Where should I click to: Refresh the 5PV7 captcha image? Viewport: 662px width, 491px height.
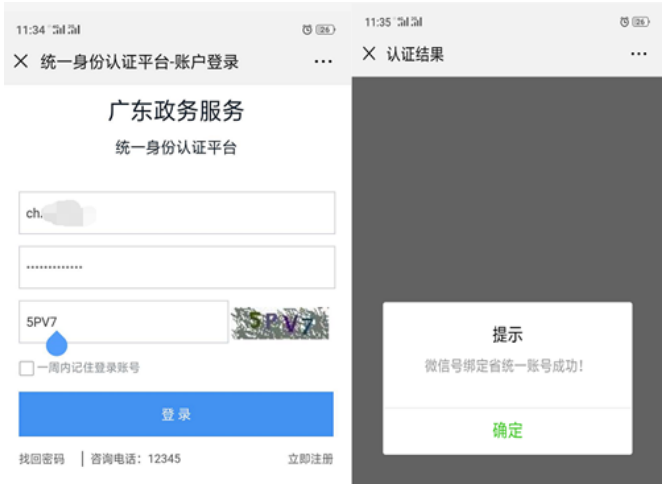point(280,323)
